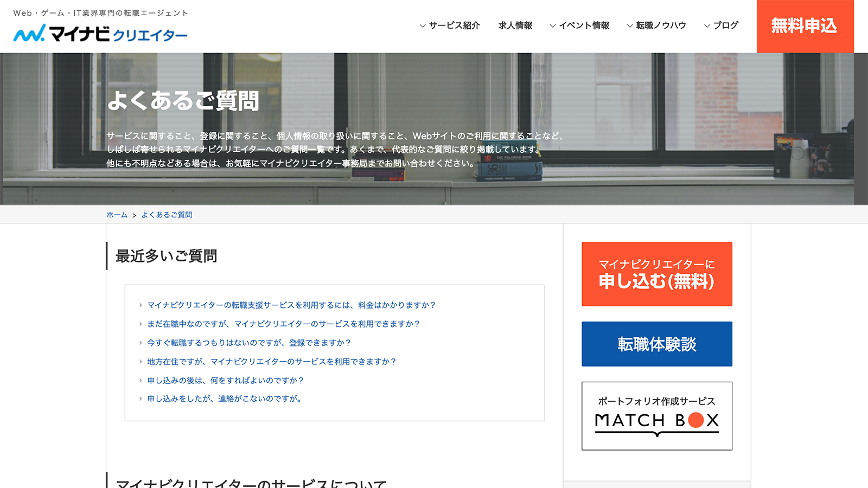Viewport: 868px width, 488px height.
Task: Open question 申し込みの後は、何をすれば
Action: coord(226,381)
